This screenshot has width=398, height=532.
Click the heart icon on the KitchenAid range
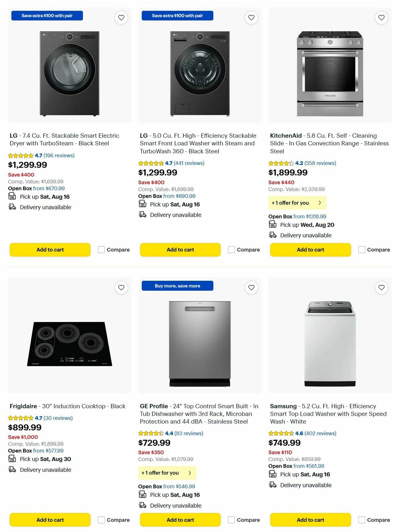(381, 17)
